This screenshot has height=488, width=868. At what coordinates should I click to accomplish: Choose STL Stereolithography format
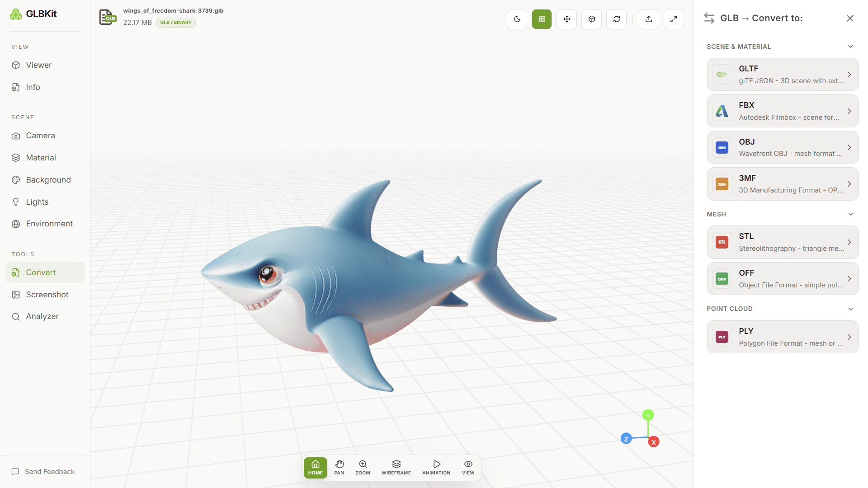point(783,242)
